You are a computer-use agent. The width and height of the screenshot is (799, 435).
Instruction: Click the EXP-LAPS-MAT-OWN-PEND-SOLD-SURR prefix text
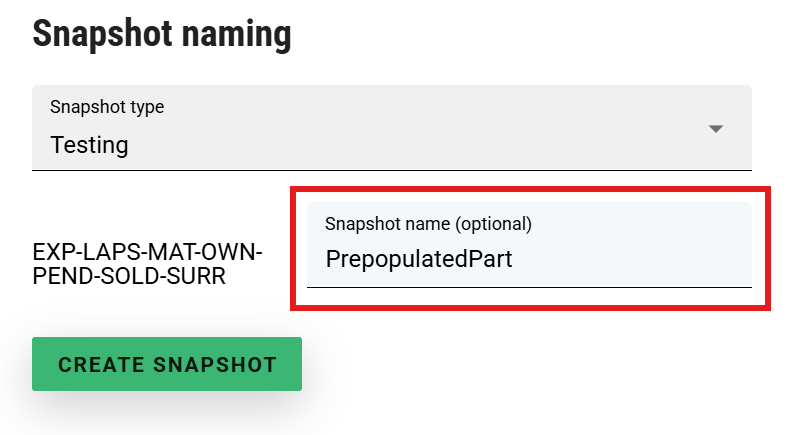147,264
